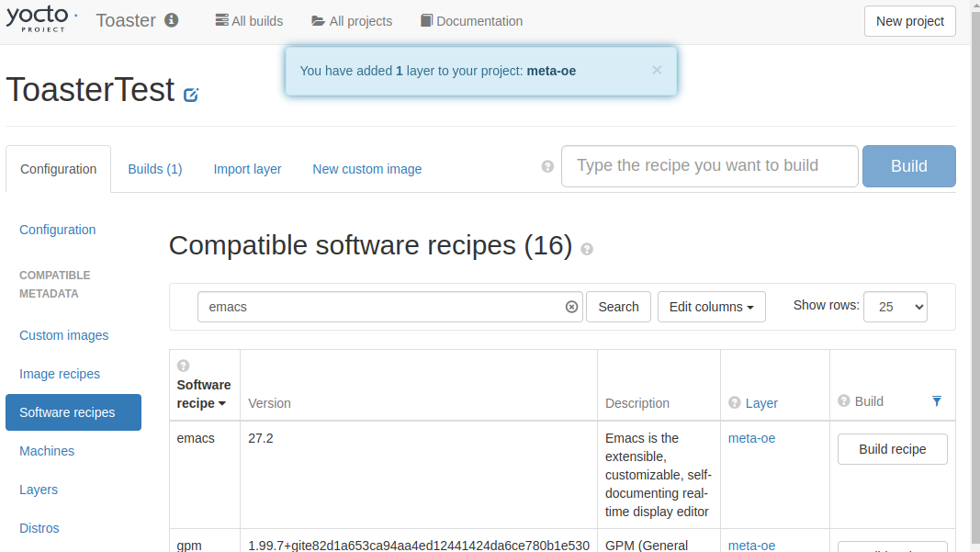
Task: Open help icon beside recipe build field
Action: click(x=547, y=166)
